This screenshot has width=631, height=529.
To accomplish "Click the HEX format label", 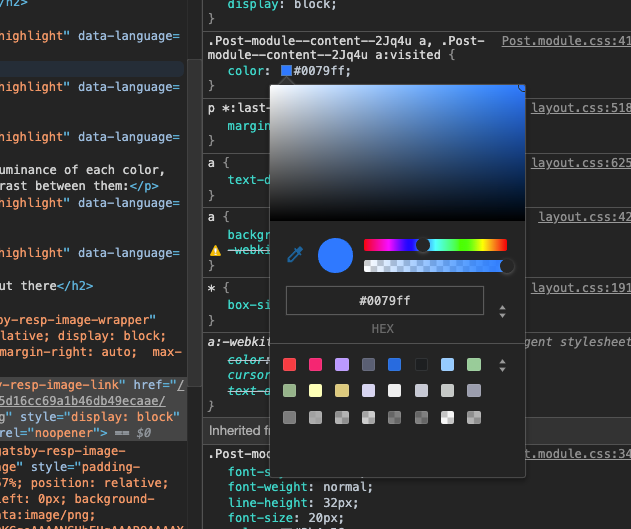I will click(383, 329).
